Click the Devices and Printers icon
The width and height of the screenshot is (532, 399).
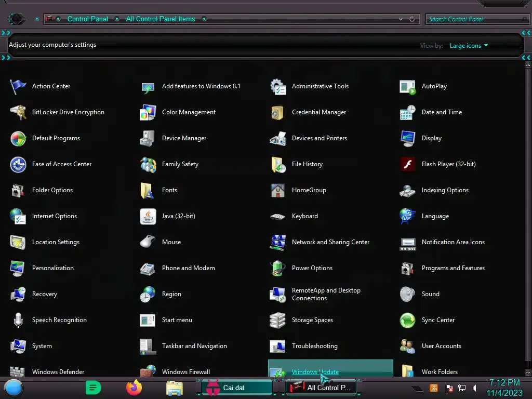pyautogui.click(x=278, y=138)
